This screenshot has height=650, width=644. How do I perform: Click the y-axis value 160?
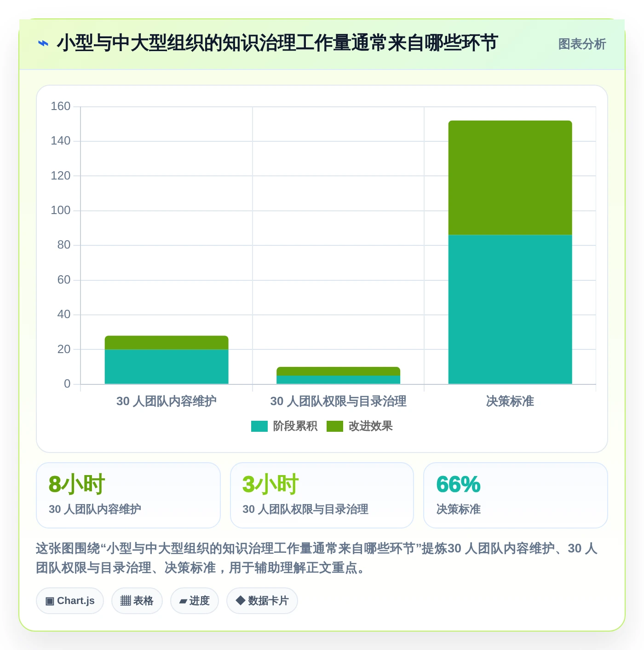(x=60, y=106)
